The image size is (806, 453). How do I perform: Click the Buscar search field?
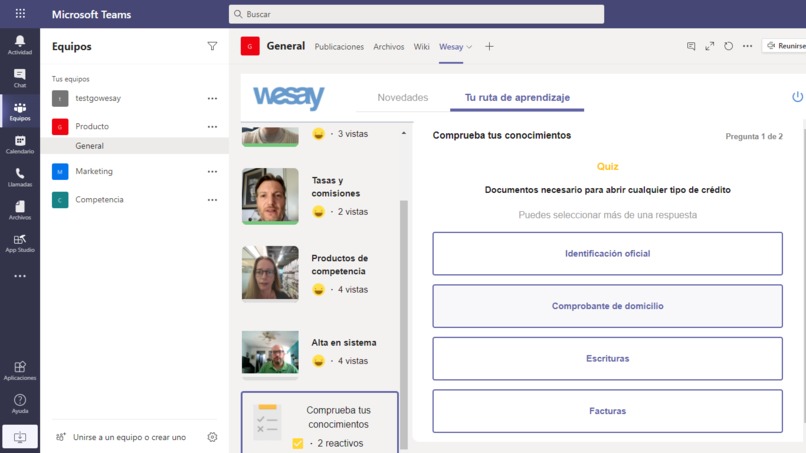[416, 14]
